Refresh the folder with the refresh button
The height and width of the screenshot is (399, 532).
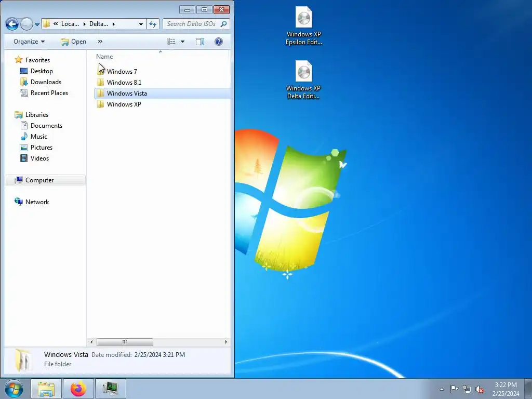(153, 24)
